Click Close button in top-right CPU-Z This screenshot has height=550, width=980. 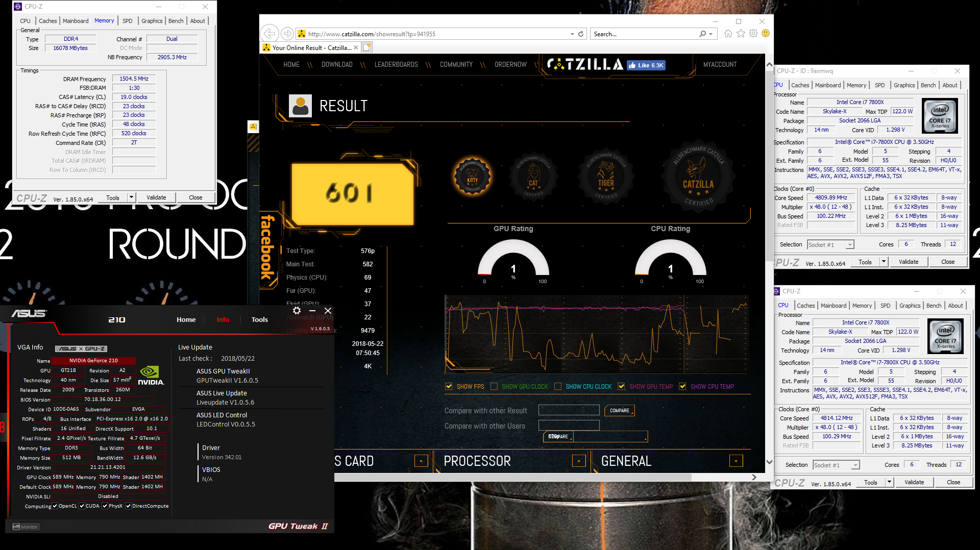(x=948, y=262)
